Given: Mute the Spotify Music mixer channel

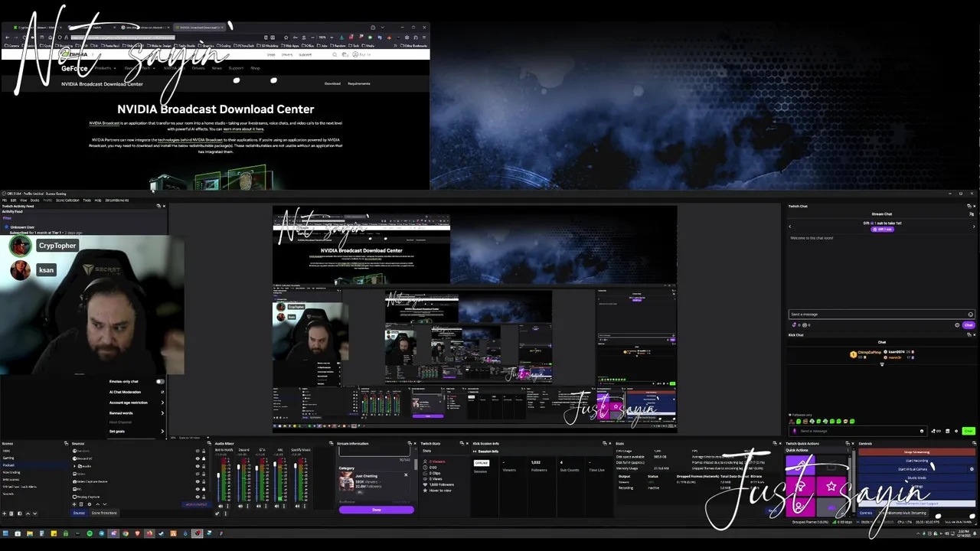Looking at the screenshot, I should click(x=298, y=506).
